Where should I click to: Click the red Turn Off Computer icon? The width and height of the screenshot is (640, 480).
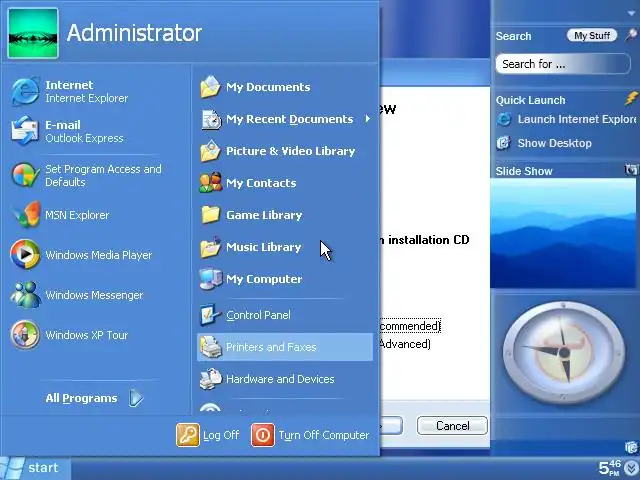[x=263, y=435]
